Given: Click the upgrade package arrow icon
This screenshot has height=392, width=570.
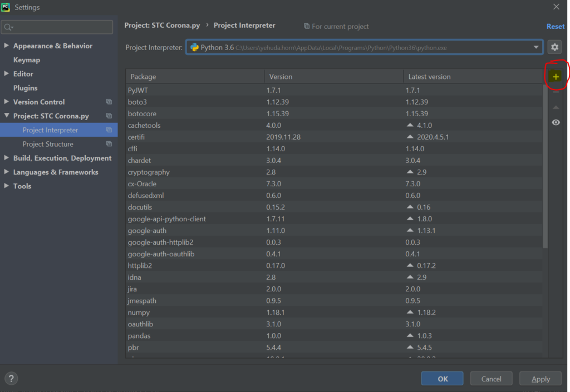Looking at the screenshot, I should point(556,107).
